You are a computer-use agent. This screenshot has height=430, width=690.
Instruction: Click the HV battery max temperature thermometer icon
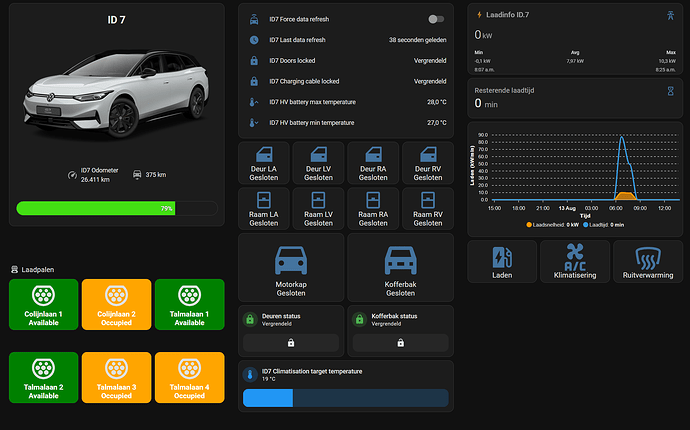254,102
